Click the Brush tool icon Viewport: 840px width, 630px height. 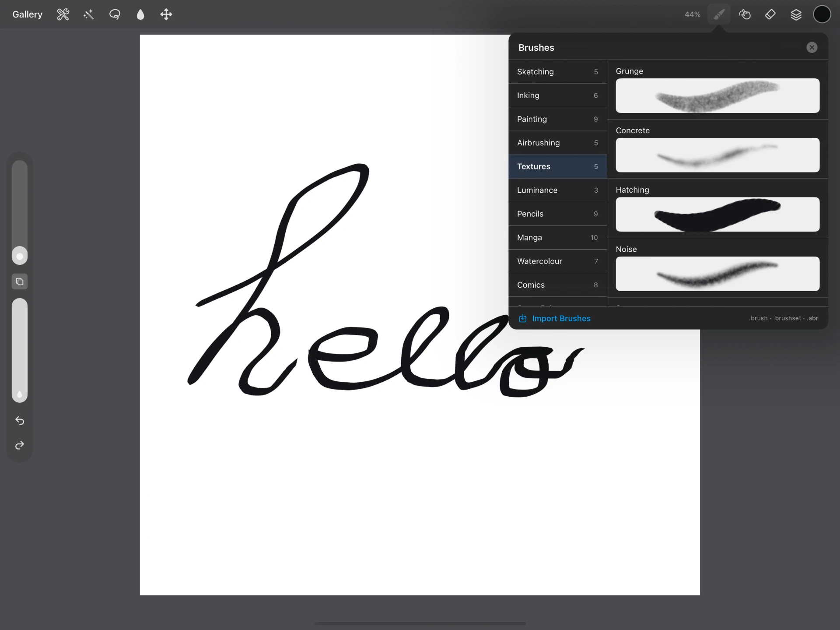(719, 14)
